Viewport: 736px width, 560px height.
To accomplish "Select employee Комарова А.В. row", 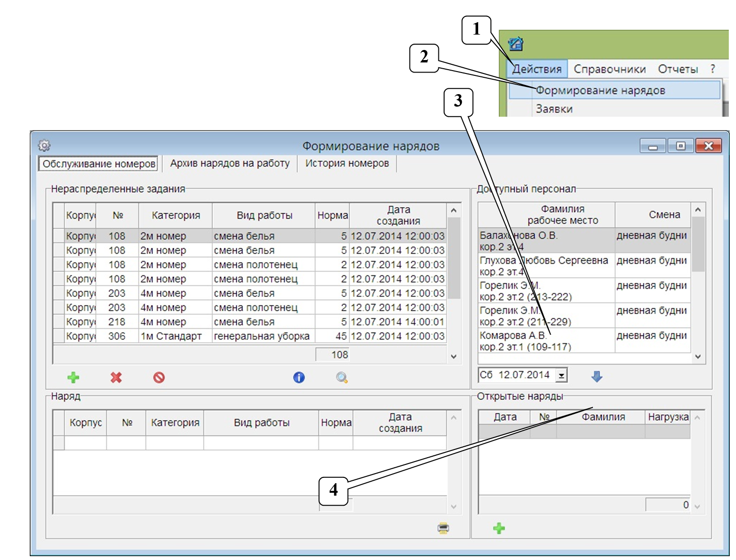I will tap(547, 341).
